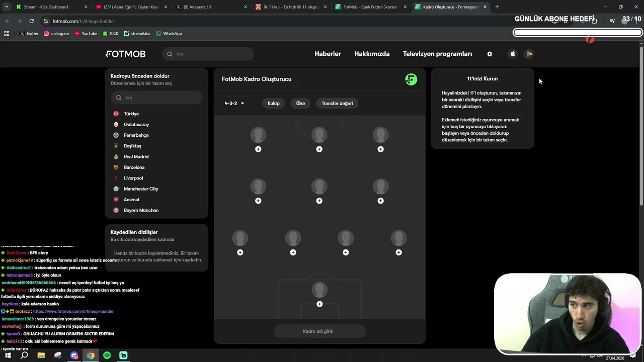644x362 pixels.
Task: Add player to left midfielder slot
Action: tap(258, 201)
